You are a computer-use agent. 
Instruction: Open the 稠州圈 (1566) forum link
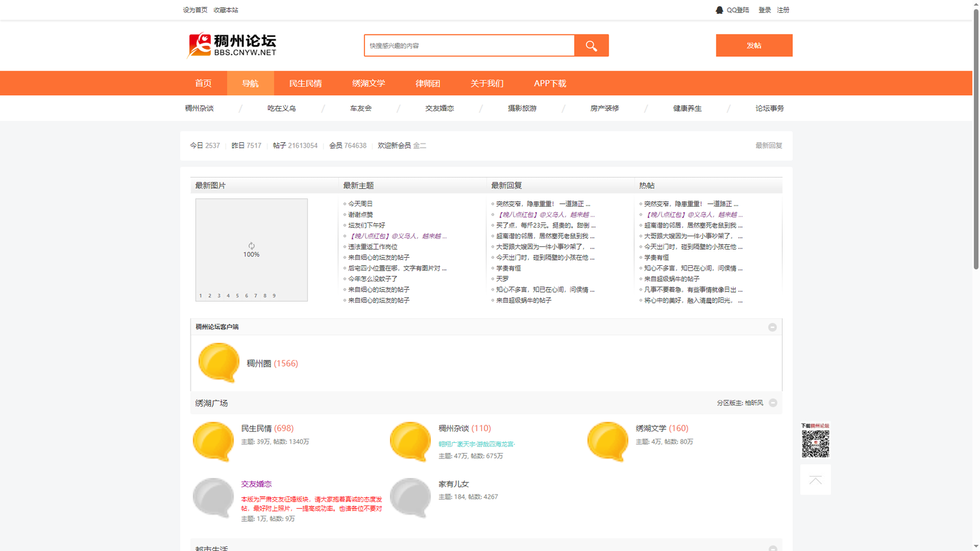(272, 363)
